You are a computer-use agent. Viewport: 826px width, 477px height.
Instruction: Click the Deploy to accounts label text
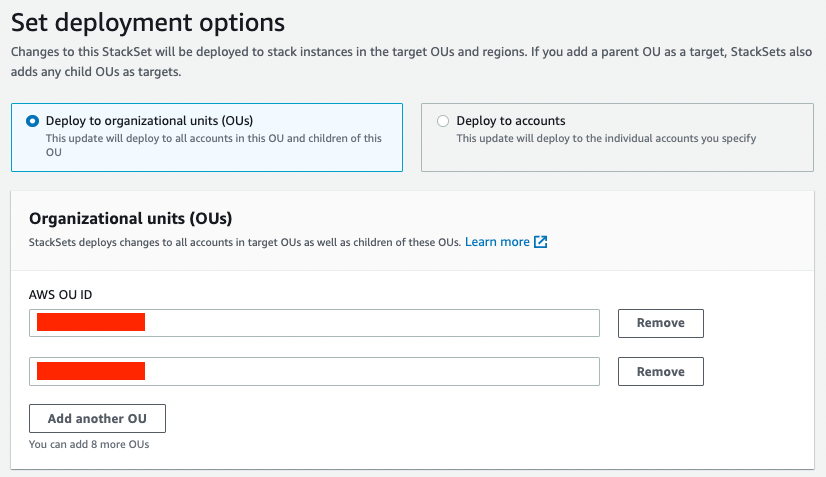[511, 121]
